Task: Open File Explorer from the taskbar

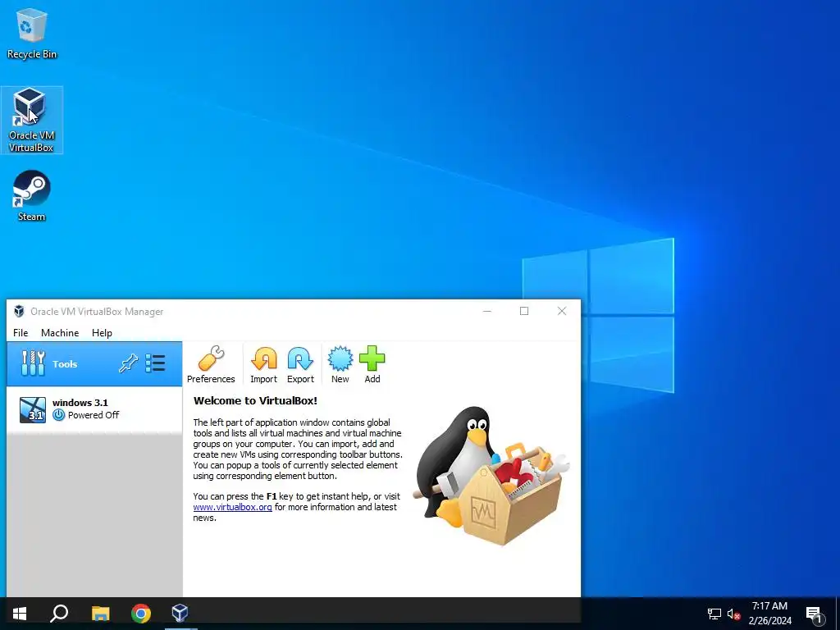Action: [100, 614]
